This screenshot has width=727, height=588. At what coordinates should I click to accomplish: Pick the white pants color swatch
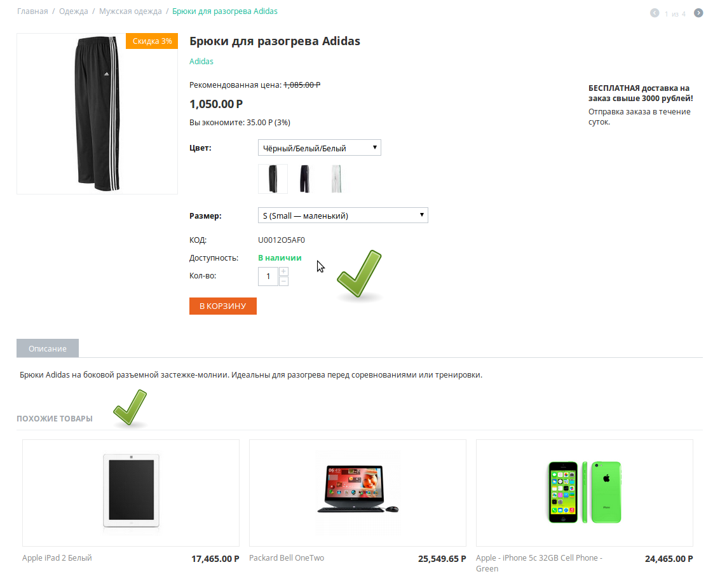337,179
